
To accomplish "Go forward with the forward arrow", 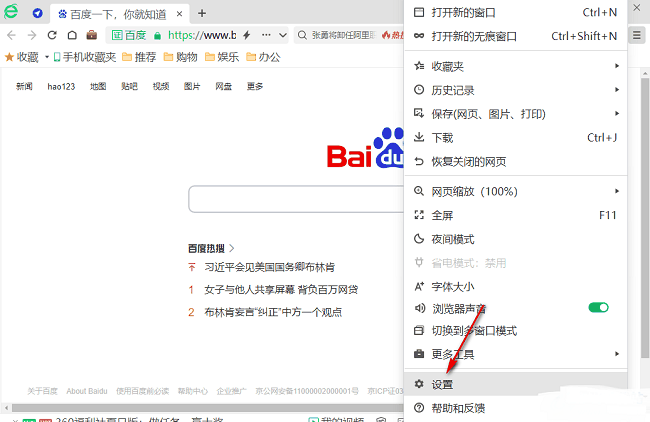I will pyautogui.click(x=32, y=35).
